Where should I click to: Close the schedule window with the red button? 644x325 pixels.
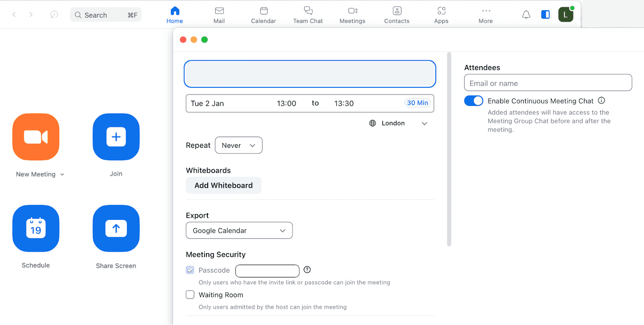[183, 39]
